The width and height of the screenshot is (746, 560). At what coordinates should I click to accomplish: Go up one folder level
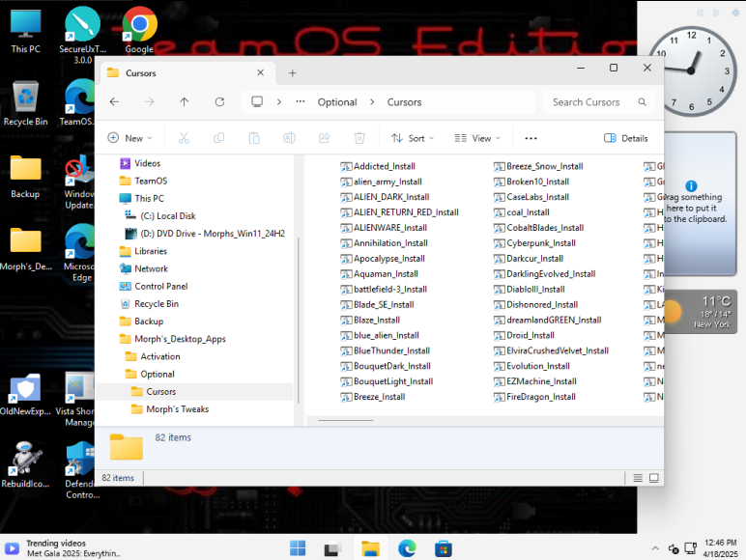(185, 101)
